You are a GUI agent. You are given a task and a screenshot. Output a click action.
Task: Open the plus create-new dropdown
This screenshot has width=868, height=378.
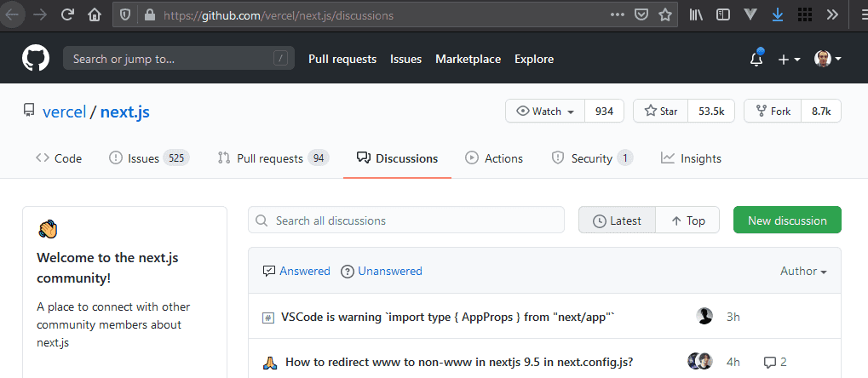789,59
